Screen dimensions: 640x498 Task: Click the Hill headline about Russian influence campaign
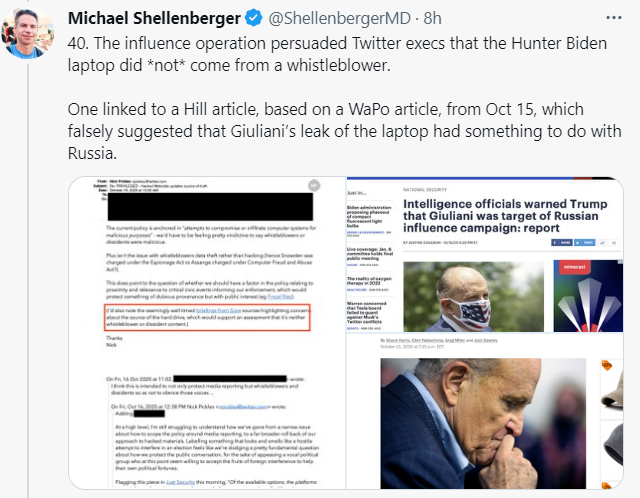(x=505, y=216)
